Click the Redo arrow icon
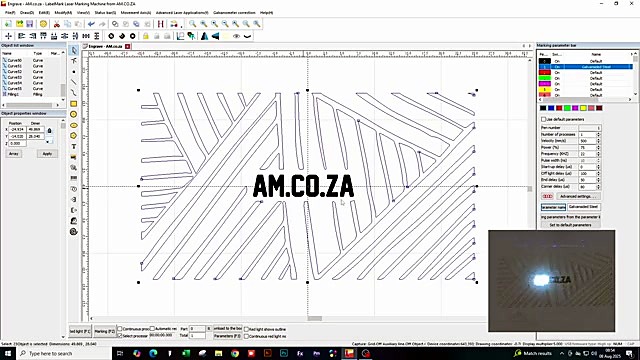Screen dimensions: 640x360 102,24
